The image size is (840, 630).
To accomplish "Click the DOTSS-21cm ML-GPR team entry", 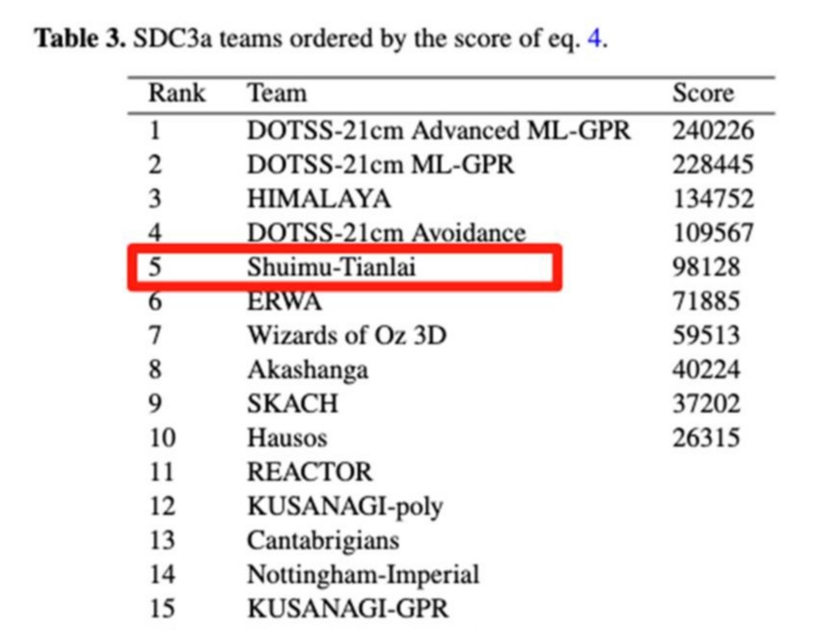I will click(x=380, y=164).
